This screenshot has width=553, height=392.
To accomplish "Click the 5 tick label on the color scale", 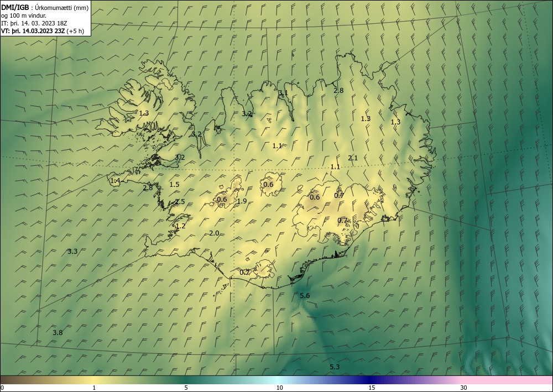I will 186,388.
